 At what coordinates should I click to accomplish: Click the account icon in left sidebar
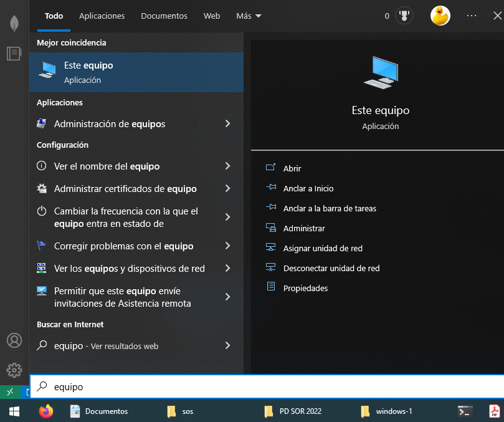[x=14, y=340]
